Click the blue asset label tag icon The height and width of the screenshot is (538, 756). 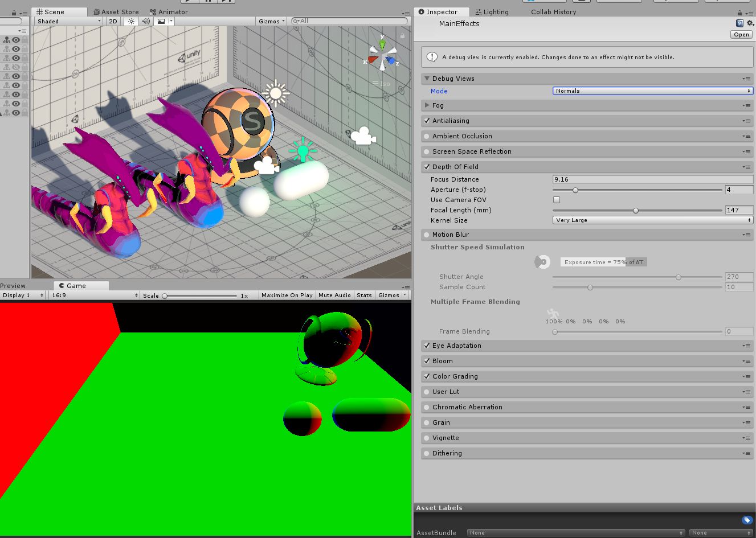(x=747, y=520)
